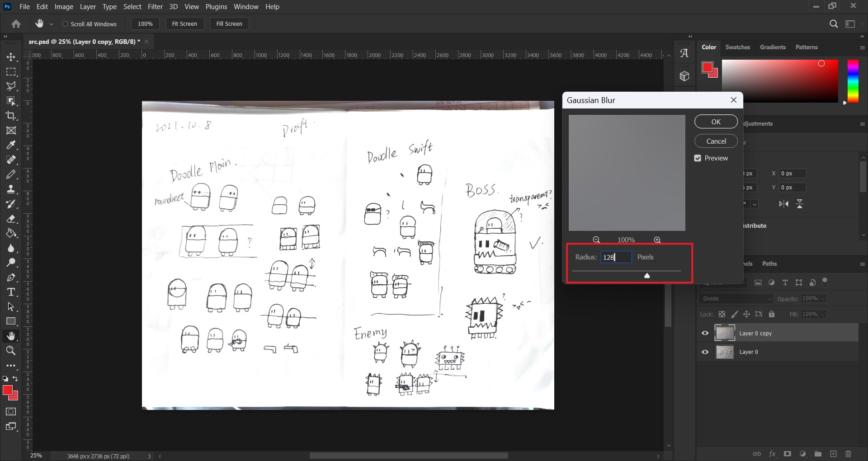Open the Divide blend mode dropdown
Viewport: 868px width, 461px height.
click(736, 299)
